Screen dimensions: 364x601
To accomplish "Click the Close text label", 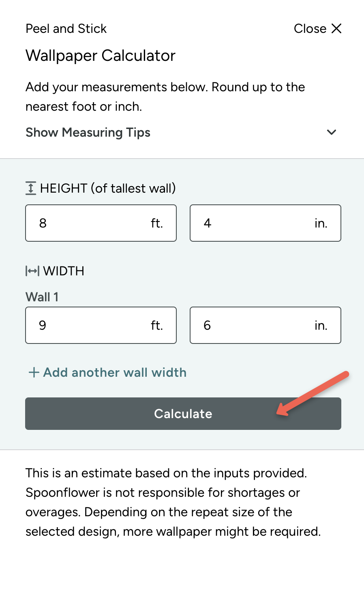I will click(310, 28).
